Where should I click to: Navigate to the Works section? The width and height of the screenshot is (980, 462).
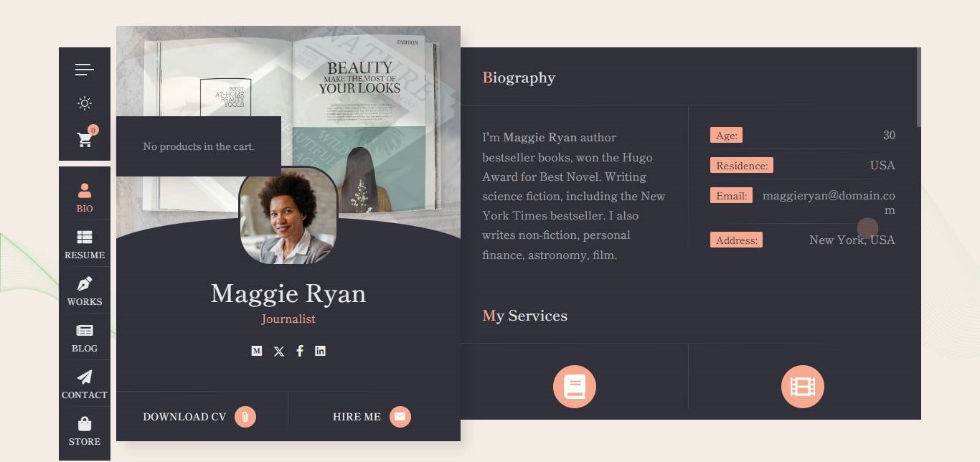pos(85,291)
